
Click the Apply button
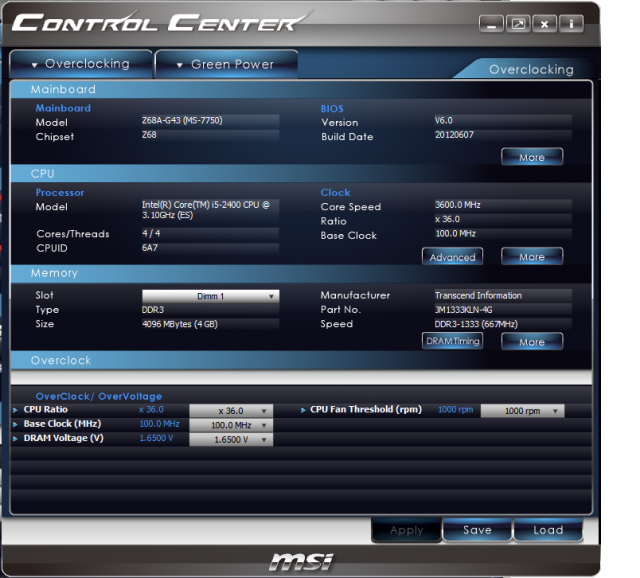coord(407,530)
